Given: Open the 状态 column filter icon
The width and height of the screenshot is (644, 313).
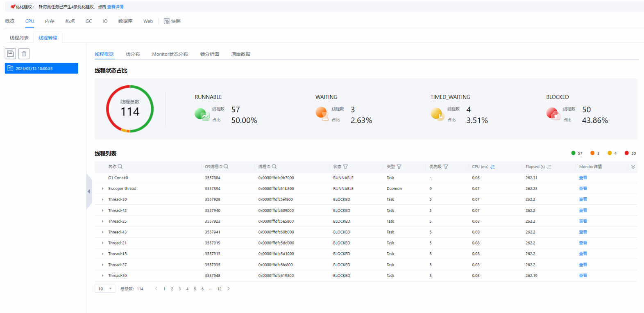Looking at the screenshot, I should pos(346,167).
